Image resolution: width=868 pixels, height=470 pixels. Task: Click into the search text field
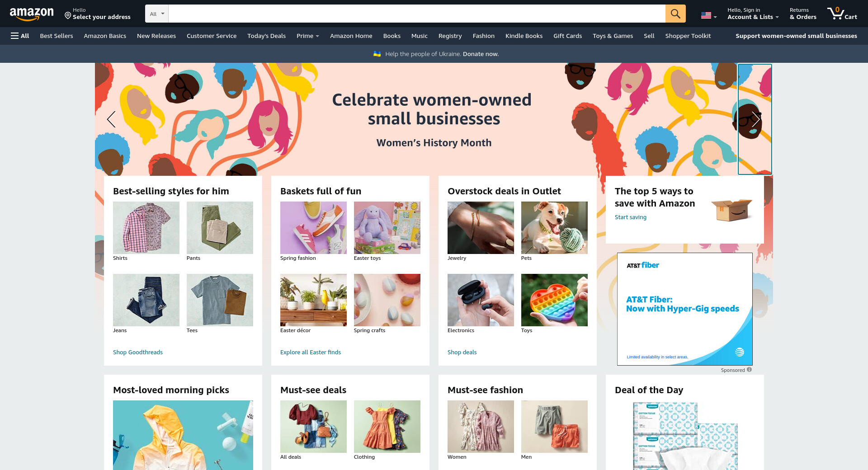[x=416, y=14]
